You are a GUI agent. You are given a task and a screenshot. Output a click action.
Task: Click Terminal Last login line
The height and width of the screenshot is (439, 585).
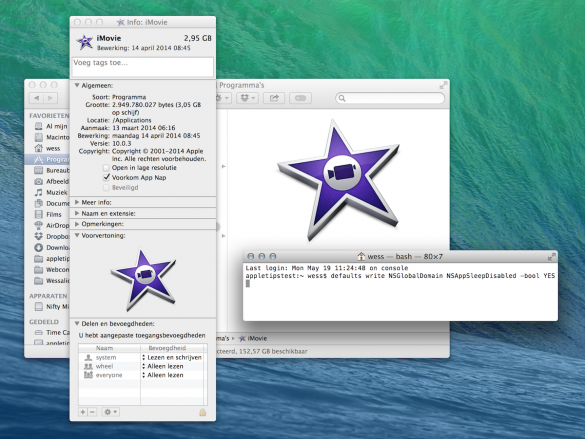click(x=327, y=268)
